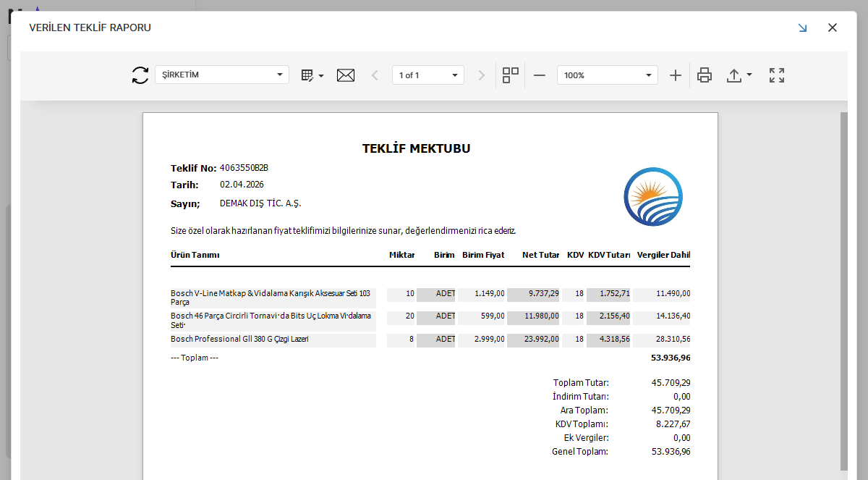The image size is (868, 480).
Task: Go to next page arrow
Action: pyautogui.click(x=482, y=75)
